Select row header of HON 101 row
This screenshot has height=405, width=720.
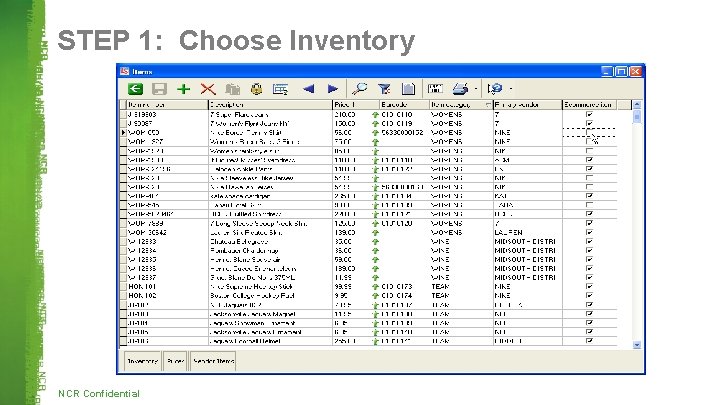click(123, 287)
